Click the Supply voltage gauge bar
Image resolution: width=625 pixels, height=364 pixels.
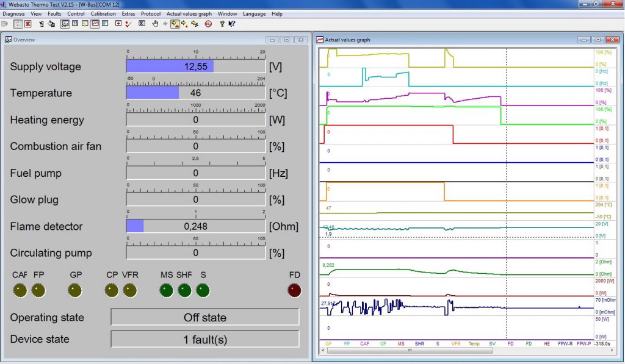click(195, 66)
